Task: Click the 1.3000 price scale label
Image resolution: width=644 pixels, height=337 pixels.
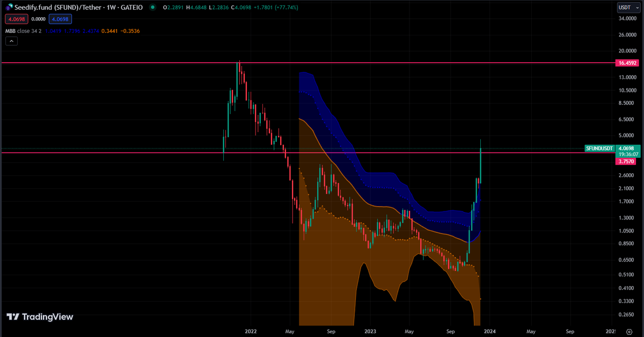Action: click(627, 218)
